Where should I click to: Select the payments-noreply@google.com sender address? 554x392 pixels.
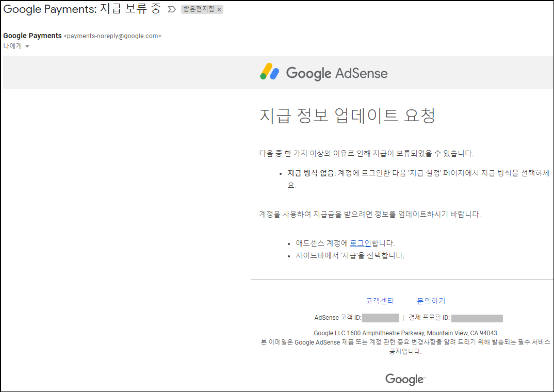(112, 36)
